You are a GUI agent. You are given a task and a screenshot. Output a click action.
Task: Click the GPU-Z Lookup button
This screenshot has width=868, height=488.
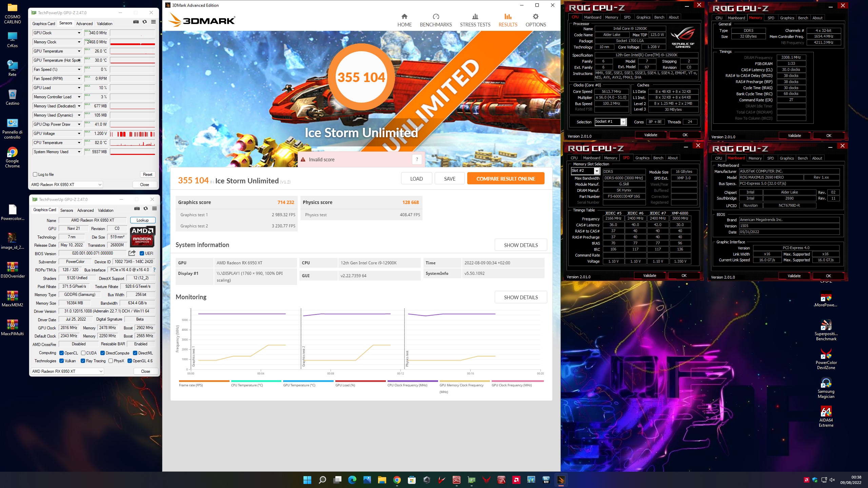click(142, 220)
